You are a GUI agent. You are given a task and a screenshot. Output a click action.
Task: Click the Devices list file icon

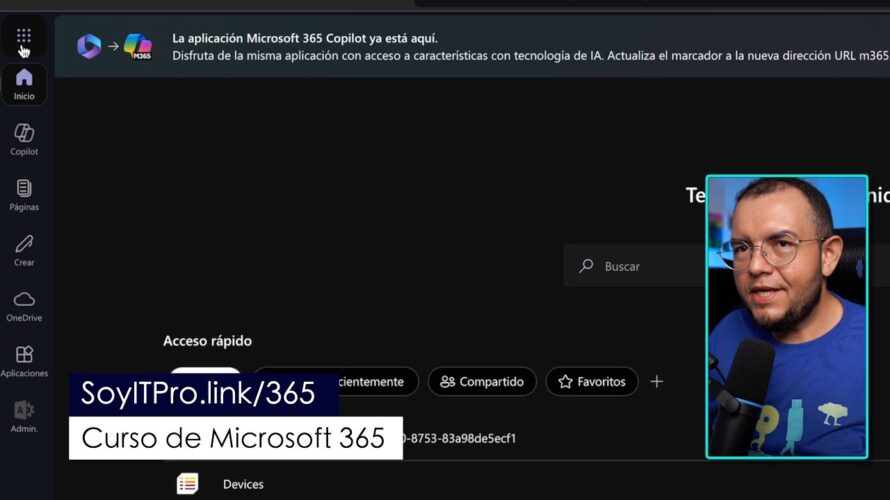point(187,484)
